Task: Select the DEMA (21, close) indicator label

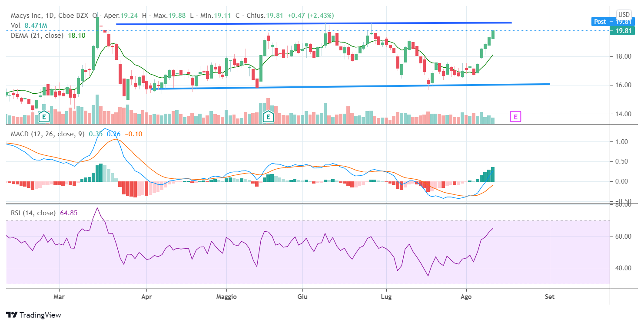Action: coord(37,36)
